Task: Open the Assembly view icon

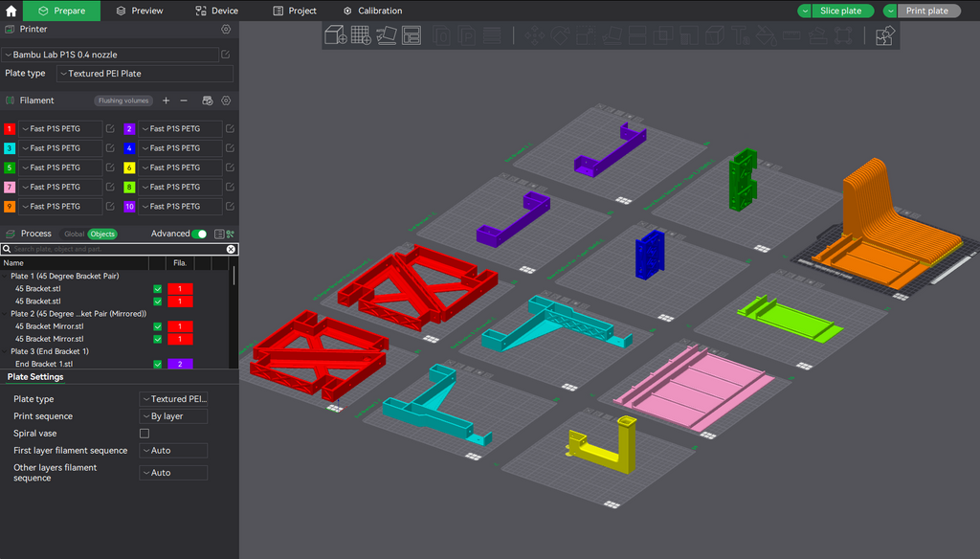Action: [885, 35]
